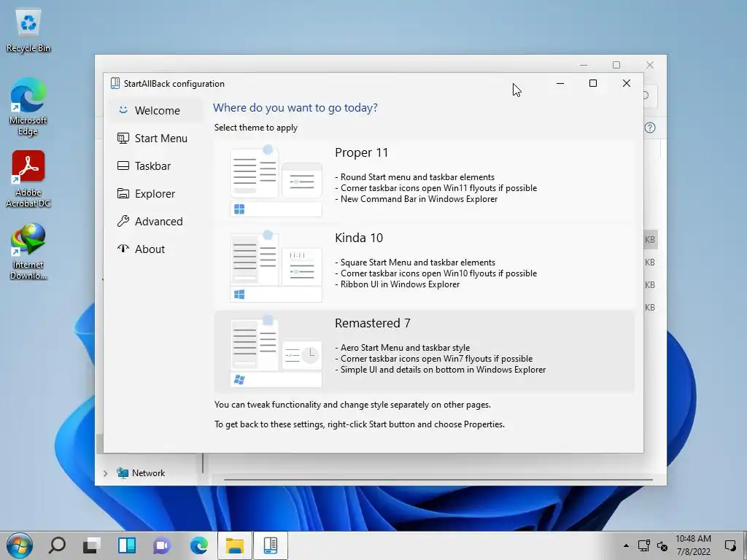Open taskbar Search magnifier

pyautogui.click(x=57, y=545)
